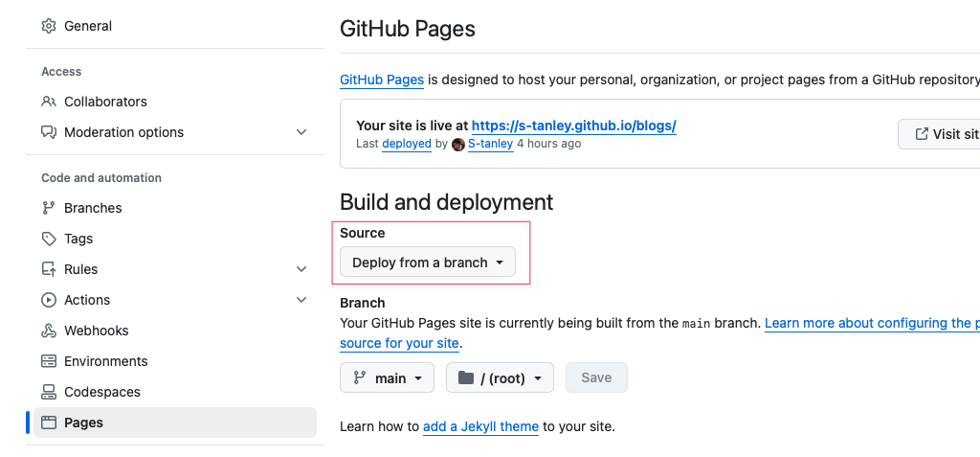This screenshot has width=980, height=457.
Task: Click the Save button
Action: (596, 377)
